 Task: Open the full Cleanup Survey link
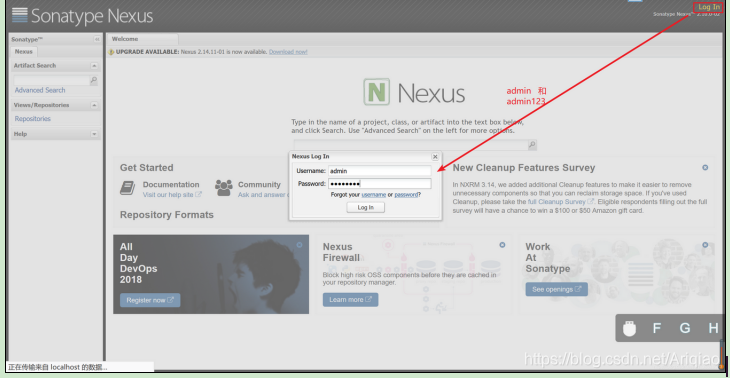point(561,202)
